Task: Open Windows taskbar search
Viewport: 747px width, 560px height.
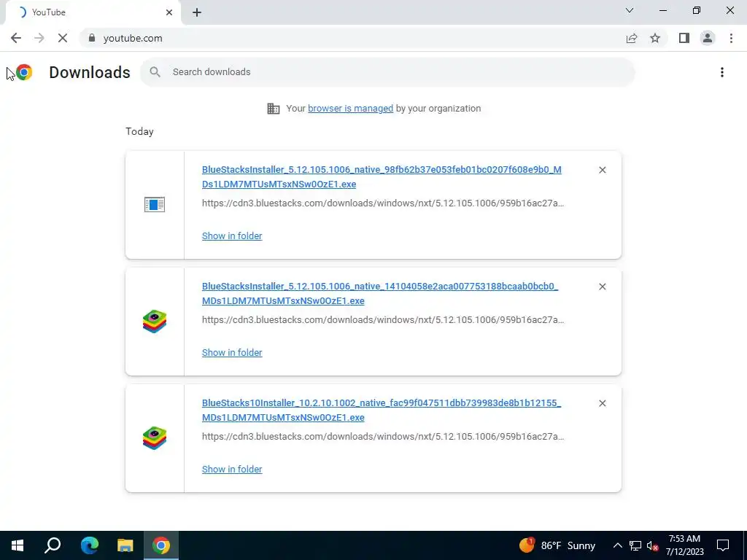Action: click(x=53, y=545)
